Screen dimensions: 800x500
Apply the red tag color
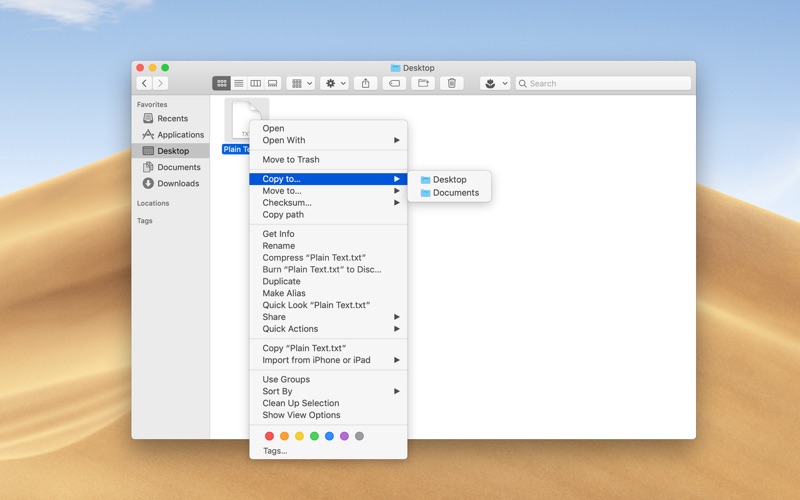pyautogui.click(x=269, y=436)
